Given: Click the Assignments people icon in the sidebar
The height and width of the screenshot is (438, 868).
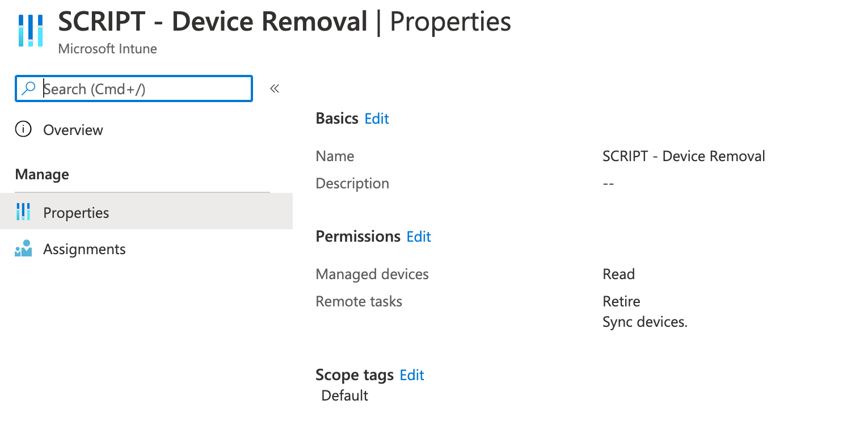Looking at the screenshot, I should pyautogui.click(x=23, y=249).
